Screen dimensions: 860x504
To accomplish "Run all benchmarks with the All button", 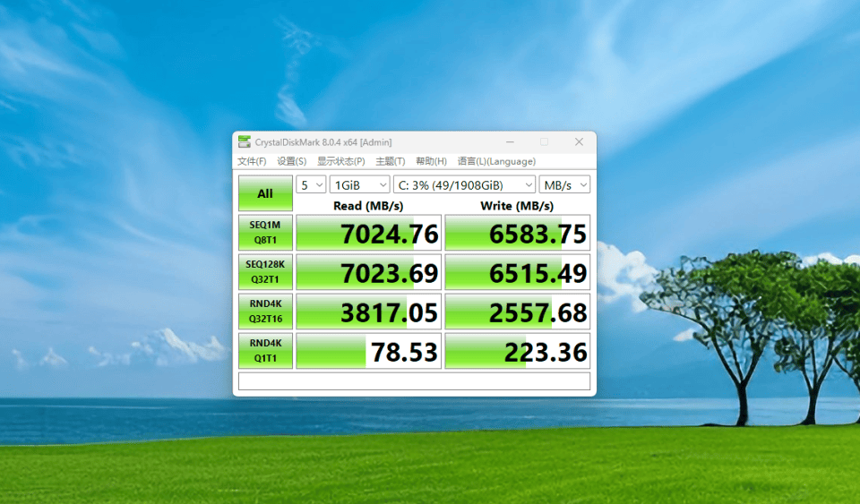I will tap(265, 193).
